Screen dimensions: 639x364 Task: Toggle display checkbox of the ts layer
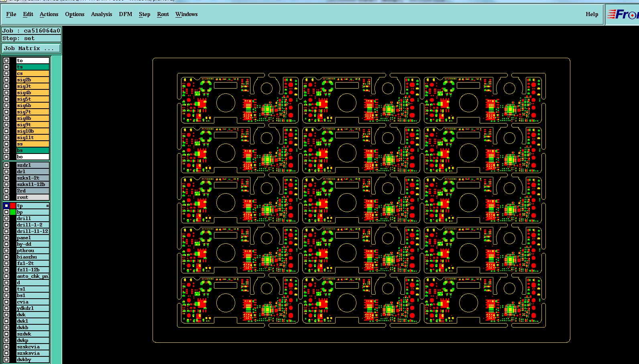point(6,67)
